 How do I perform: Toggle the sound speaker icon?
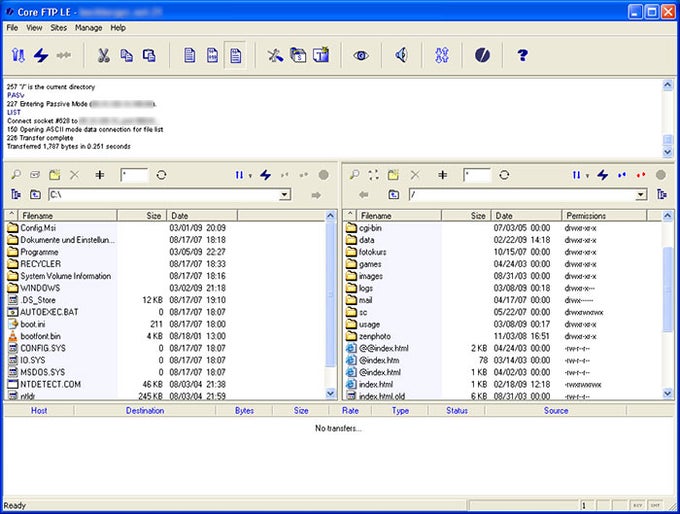coord(402,56)
